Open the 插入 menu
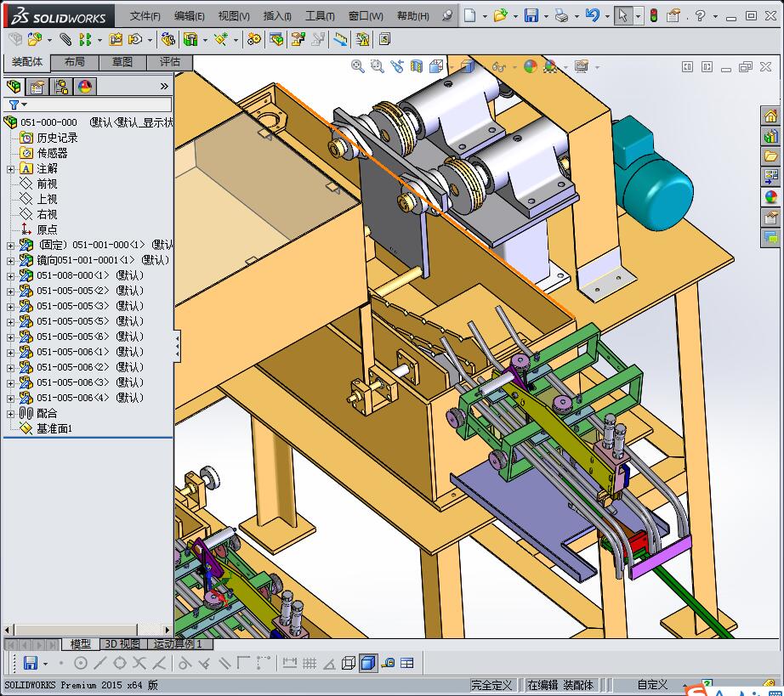The height and width of the screenshot is (696, 784). 277,15
